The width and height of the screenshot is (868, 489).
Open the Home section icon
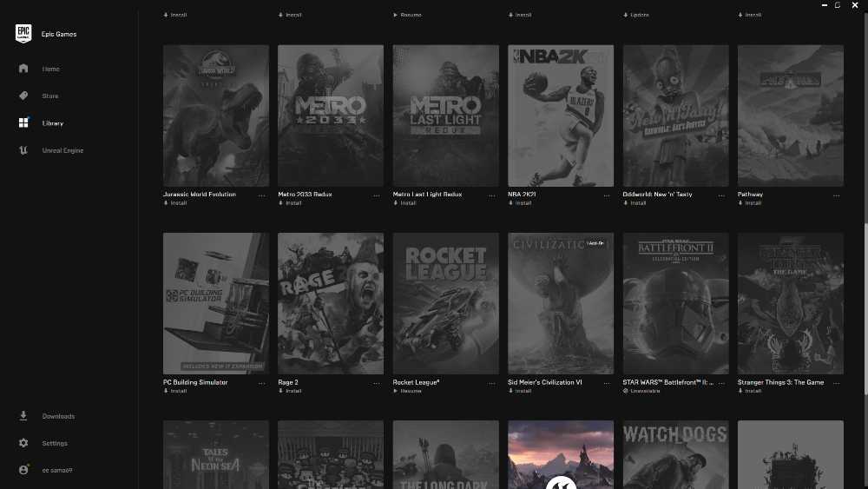coord(23,69)
